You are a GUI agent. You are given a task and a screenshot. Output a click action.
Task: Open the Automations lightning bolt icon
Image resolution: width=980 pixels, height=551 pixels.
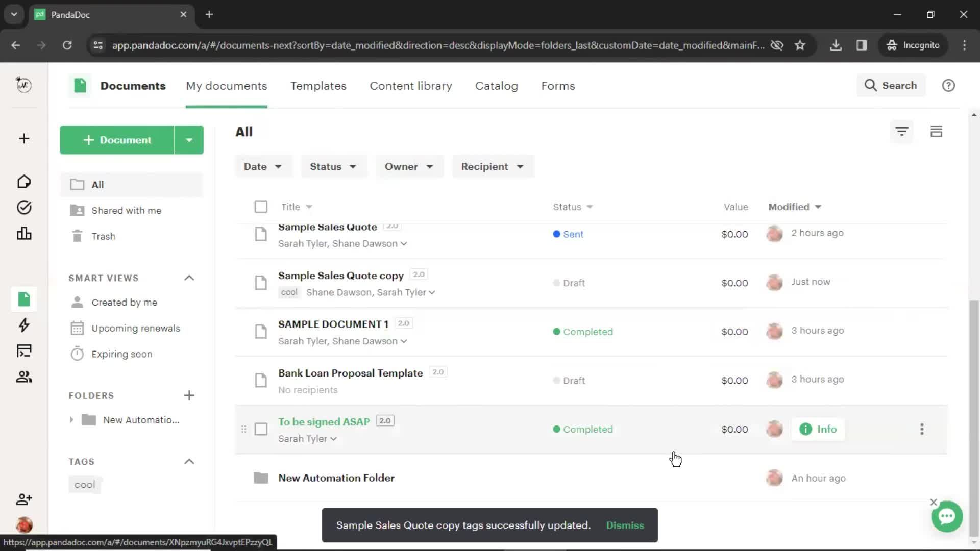(24, 325)
